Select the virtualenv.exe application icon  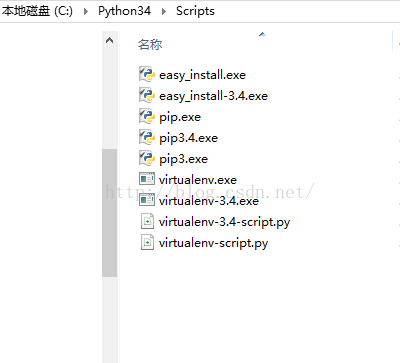(x=147, y=179)
